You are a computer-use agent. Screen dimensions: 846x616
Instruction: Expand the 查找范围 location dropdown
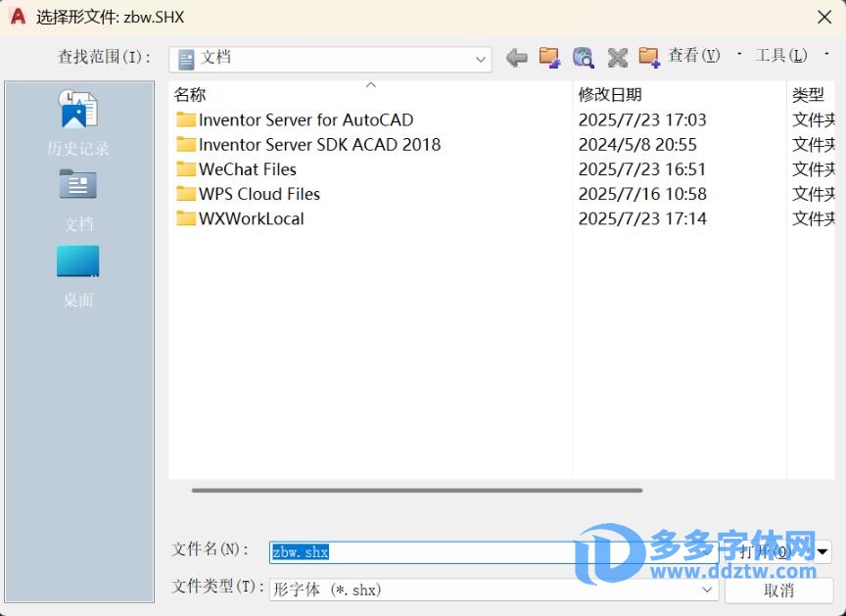point(481,60)
